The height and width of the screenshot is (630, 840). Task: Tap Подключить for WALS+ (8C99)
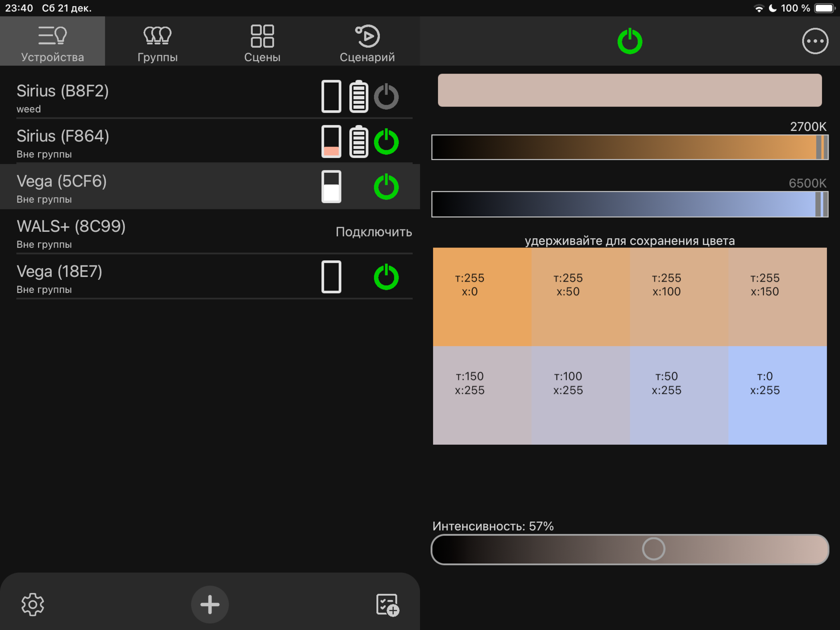[374, 232]
